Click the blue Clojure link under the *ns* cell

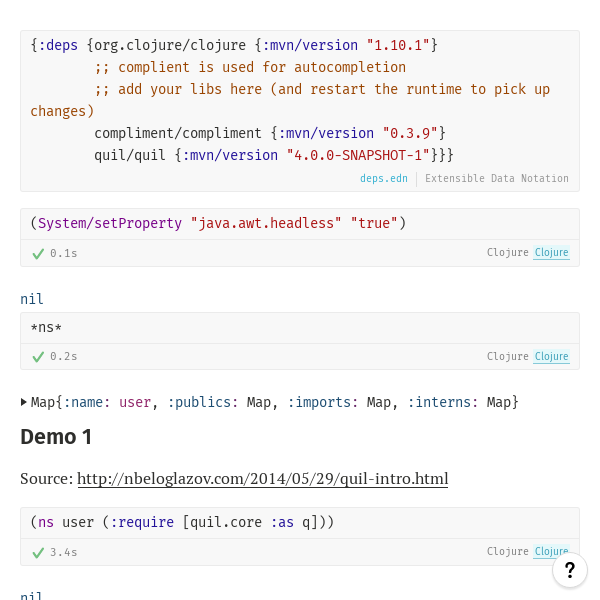(551, 357)
